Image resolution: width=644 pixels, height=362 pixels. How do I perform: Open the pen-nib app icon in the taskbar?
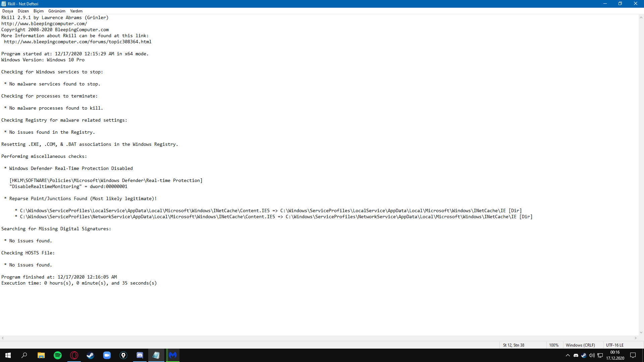point(123,355)
